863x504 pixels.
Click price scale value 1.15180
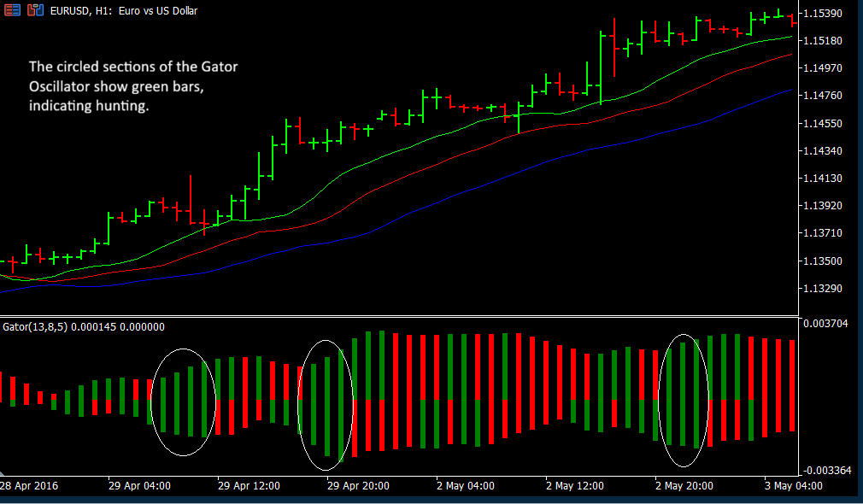tap(823, 41)
